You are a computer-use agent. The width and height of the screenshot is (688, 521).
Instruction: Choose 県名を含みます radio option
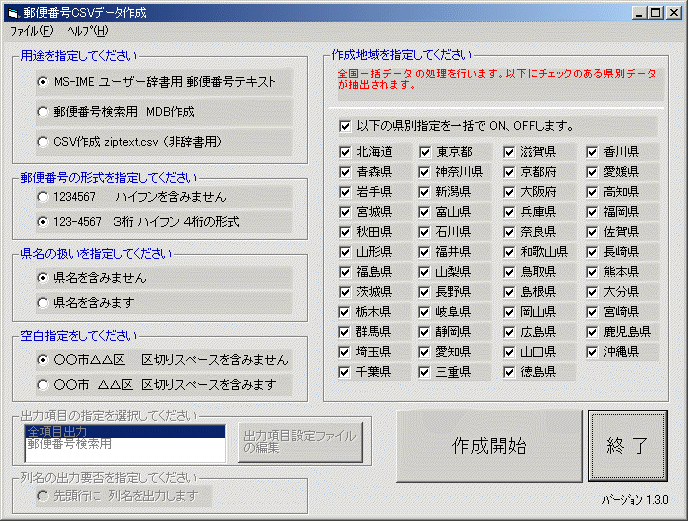pyautogui.click(x=43, y=301)
